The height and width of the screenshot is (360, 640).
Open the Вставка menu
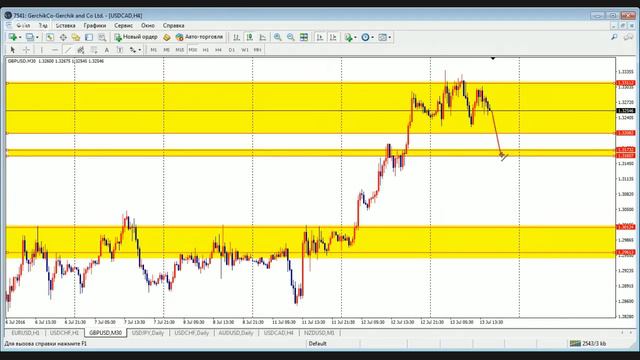(x=66, y=25)
